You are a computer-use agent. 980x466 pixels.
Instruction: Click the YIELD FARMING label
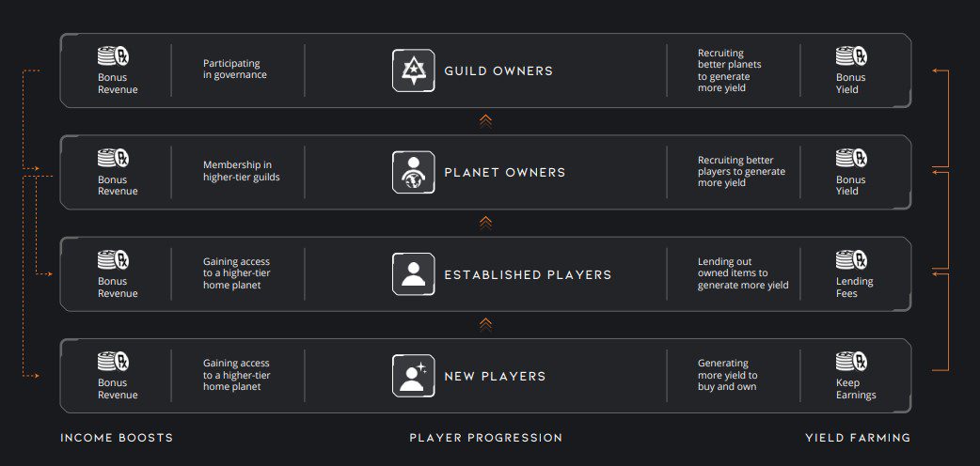point(858,438)
